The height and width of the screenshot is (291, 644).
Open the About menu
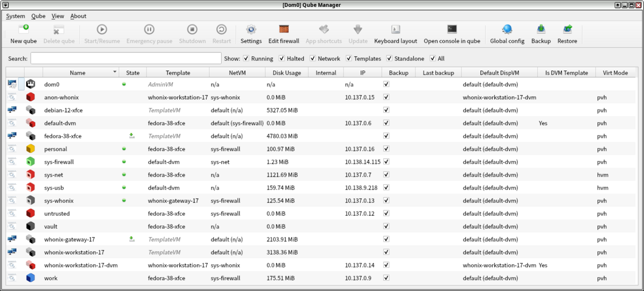pos(78,16)
